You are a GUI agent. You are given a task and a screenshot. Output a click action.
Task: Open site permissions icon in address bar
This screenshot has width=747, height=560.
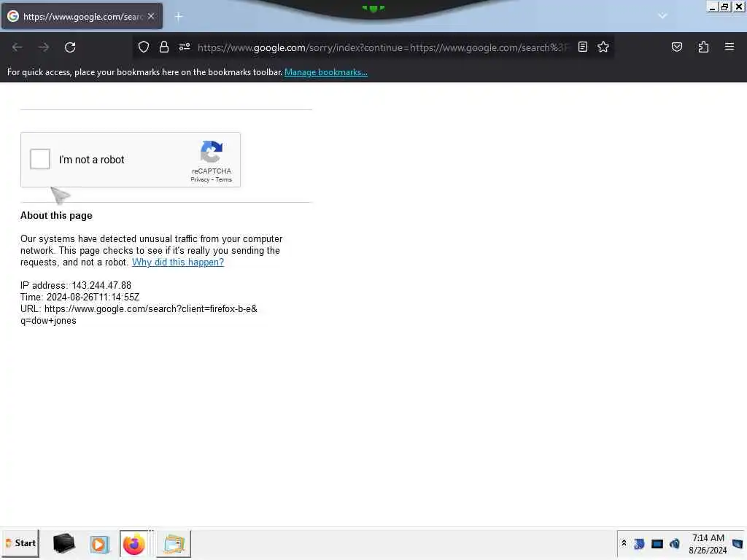click(x=185, y=47)
